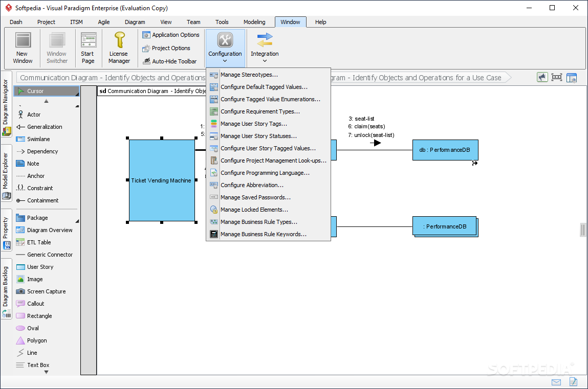Choose Manage Locked Elements...
Image resolution: width=588 pixels, height=389 pixels.
coord(269,210)
